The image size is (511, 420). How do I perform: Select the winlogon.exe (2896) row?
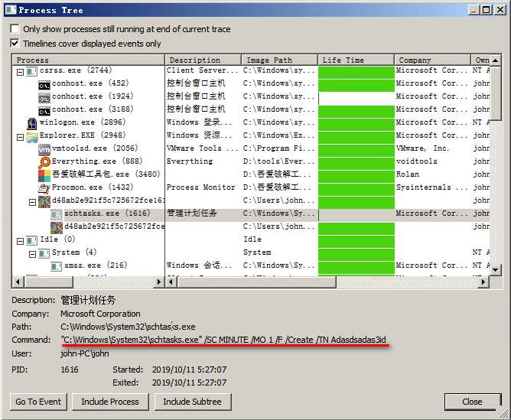[251, 123]
